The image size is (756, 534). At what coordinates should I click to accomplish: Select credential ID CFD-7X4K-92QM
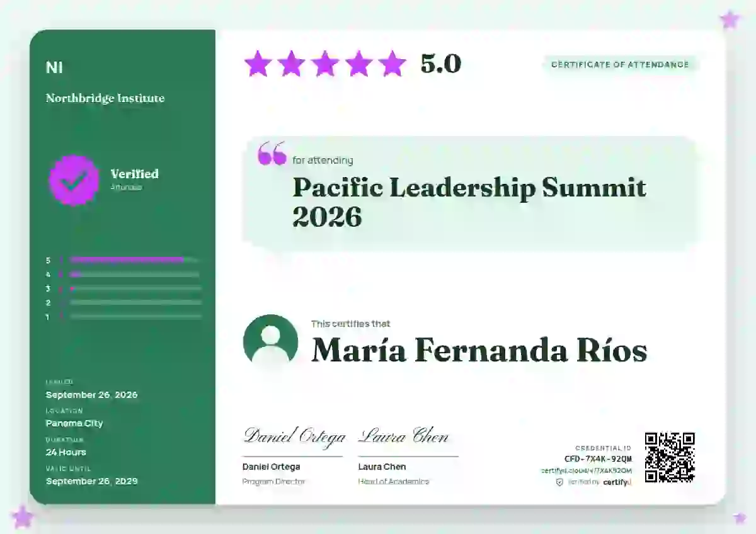tap(598, 459)
